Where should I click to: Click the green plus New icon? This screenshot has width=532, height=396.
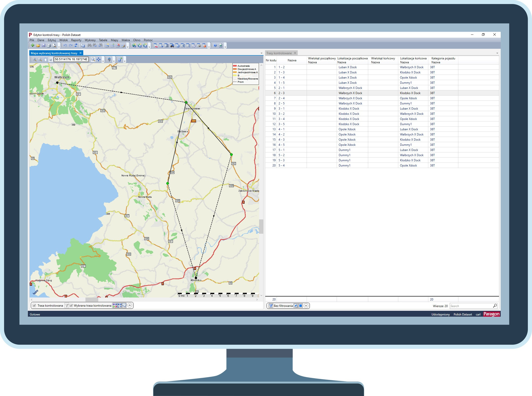click(x=33, y=45)
